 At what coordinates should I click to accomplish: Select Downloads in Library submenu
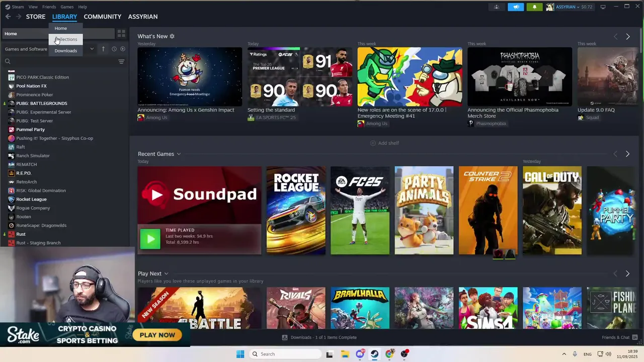[66, 51]
